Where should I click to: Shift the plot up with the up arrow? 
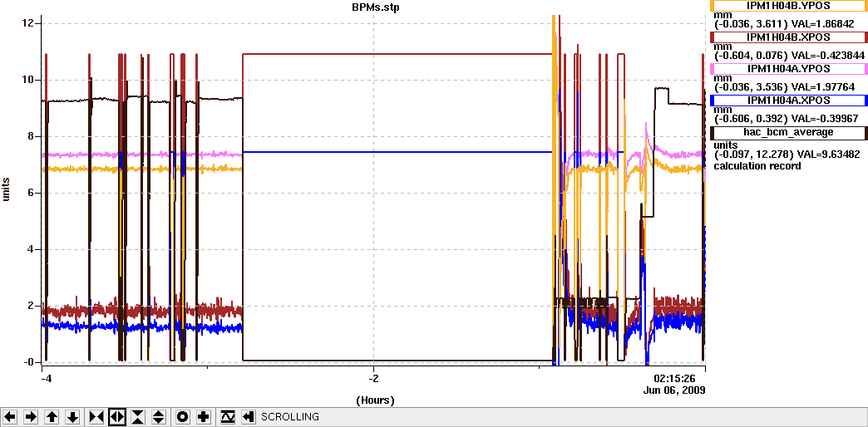pos(52,416)
